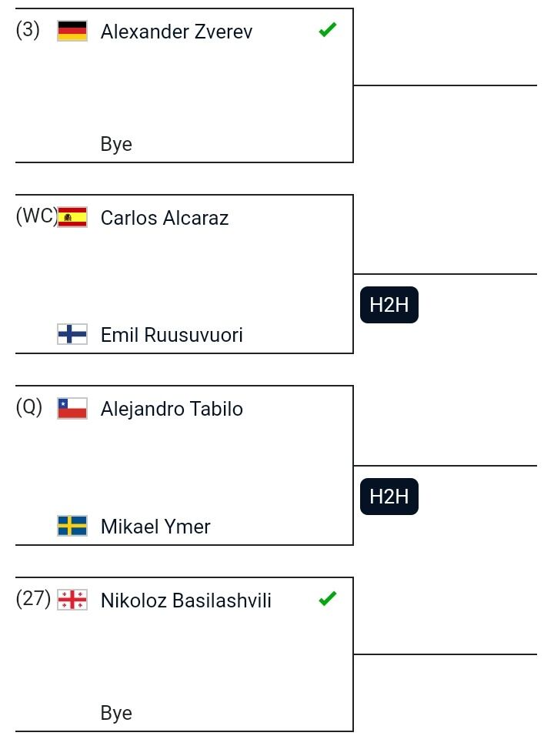Click the Georgian flag next to Nikoloz Basilashvili
Image resolution: width=554 pixels, height=756 pixels.
click(72, 600)
